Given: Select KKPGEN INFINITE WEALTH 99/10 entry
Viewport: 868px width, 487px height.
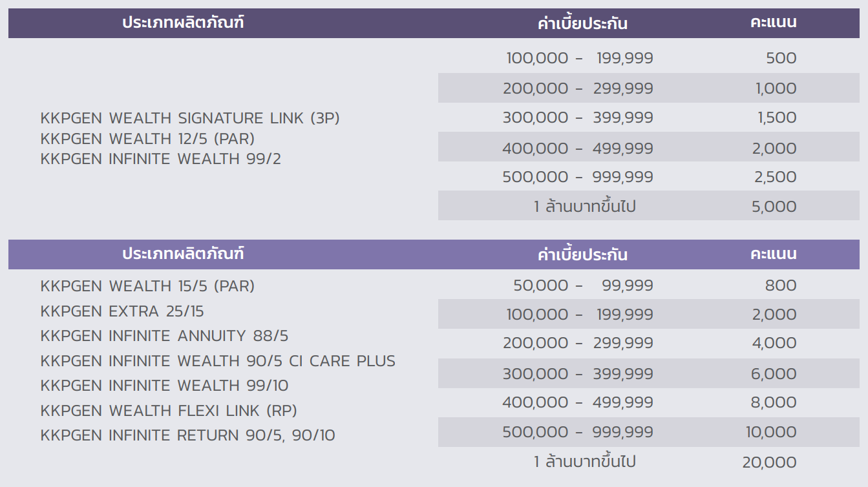Looking at the screenshot, I should coord(164,386).
